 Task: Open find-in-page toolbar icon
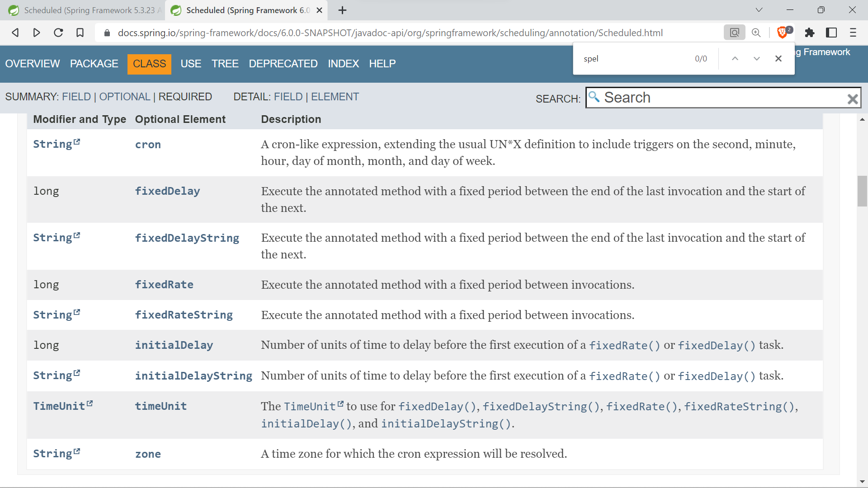pyautogui.click(x=735, y=33)
